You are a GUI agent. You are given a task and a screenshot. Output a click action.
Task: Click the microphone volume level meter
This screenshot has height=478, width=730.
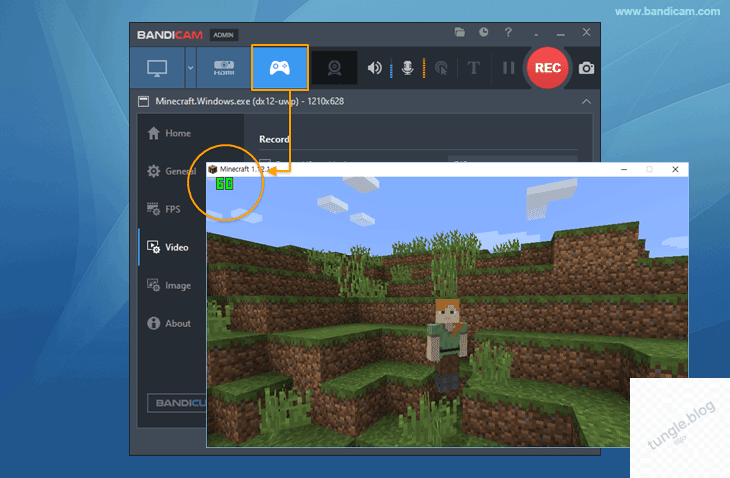pos(424,68)
